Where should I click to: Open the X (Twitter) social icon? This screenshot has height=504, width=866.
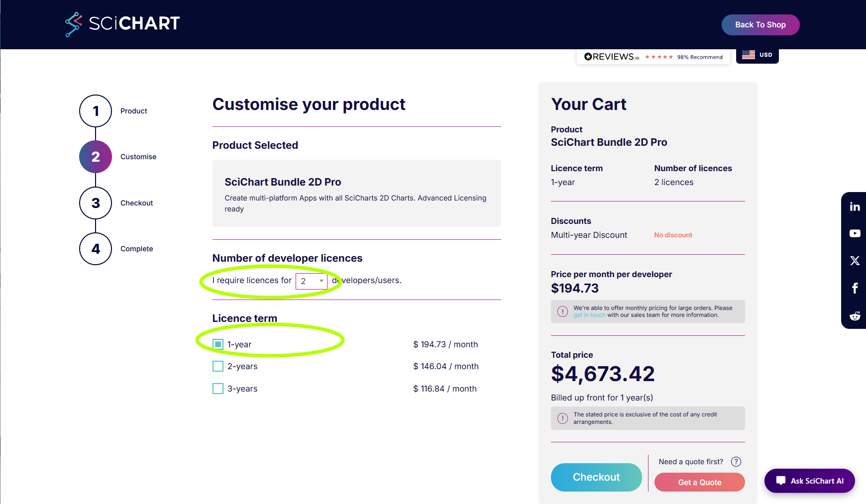click(855, 261)
